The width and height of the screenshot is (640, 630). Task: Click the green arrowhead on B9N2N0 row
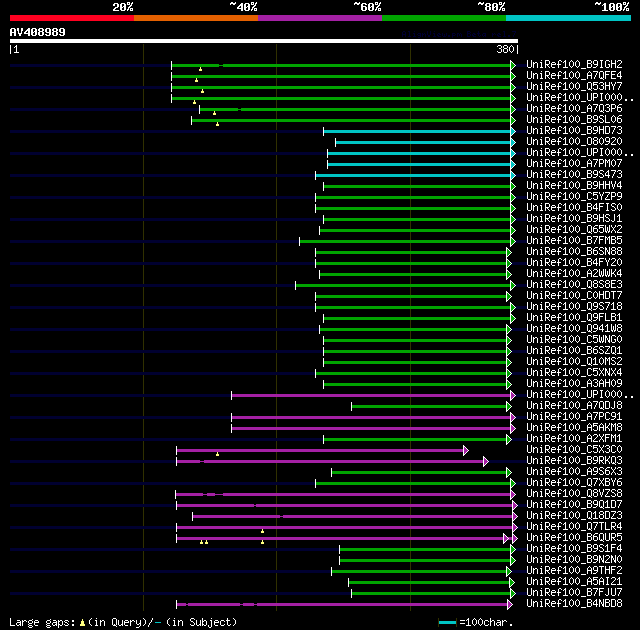tap(513, 561)
